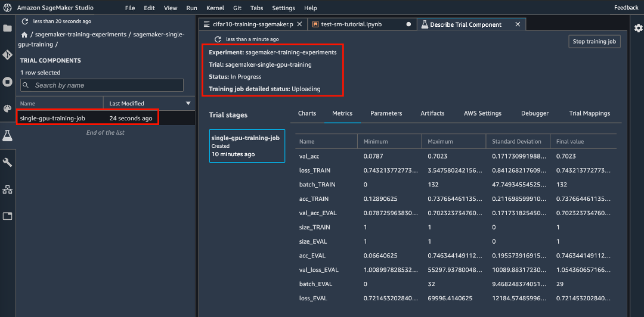
Task: Click the Minimum column header
Action: pos(389,141)
